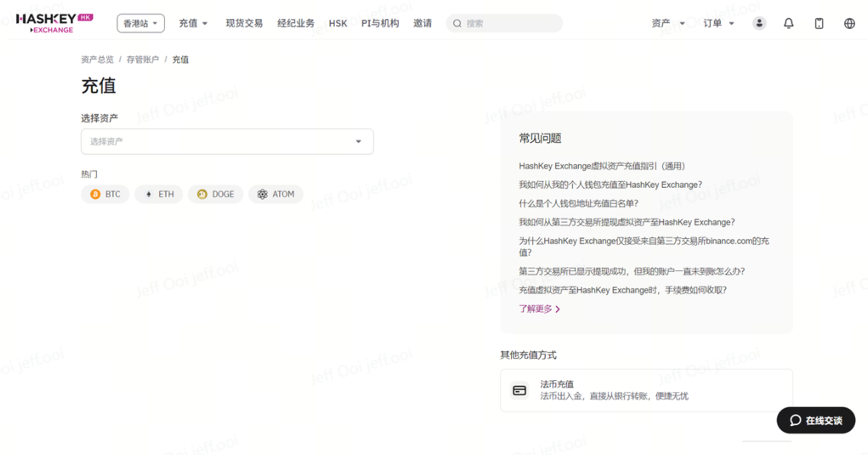The width and height of the screenshot is (868, 455).
Task: Click the Ethereum diamond icon
Action: coord(149,194)
